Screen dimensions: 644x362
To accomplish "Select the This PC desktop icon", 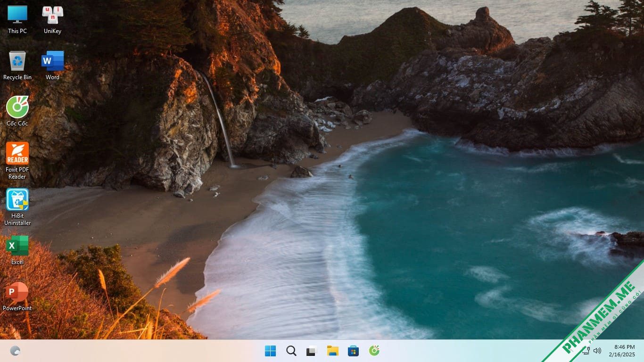I will (17, 20).
